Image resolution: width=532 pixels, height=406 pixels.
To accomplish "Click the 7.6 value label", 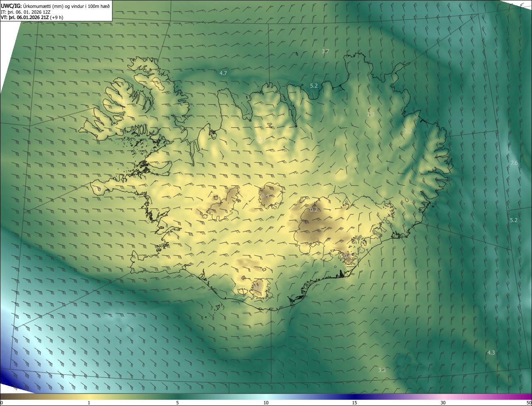I will (x=514, y=163).
